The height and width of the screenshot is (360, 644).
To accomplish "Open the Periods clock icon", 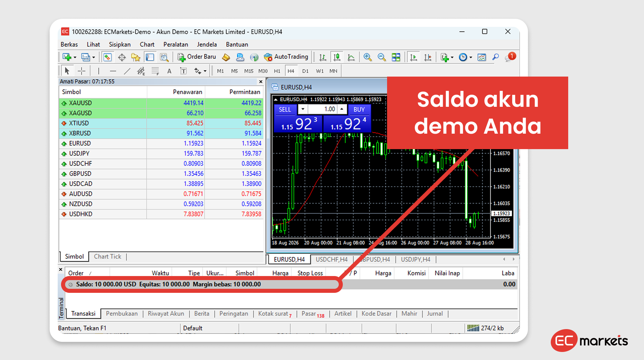I will 463,57.
